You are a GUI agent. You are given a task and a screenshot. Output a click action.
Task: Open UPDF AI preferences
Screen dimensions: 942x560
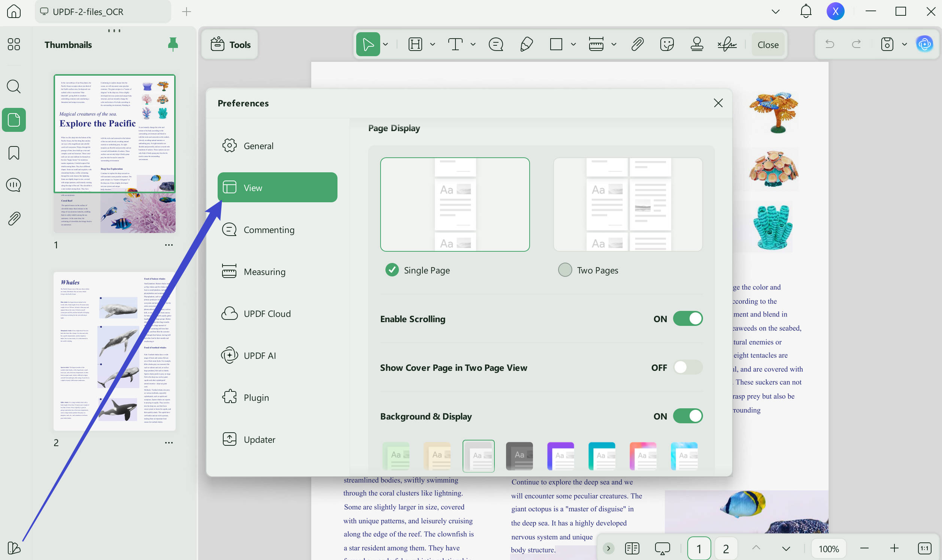click(277, 355)
